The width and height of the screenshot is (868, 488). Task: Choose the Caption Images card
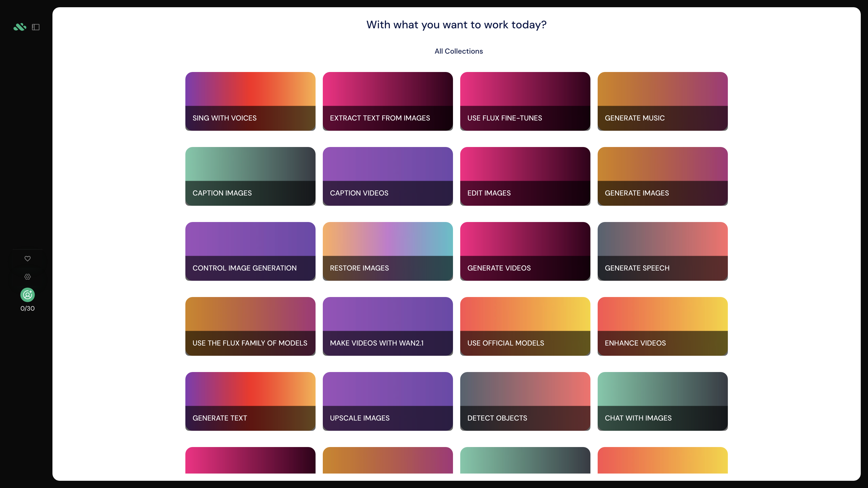point(250,176)
